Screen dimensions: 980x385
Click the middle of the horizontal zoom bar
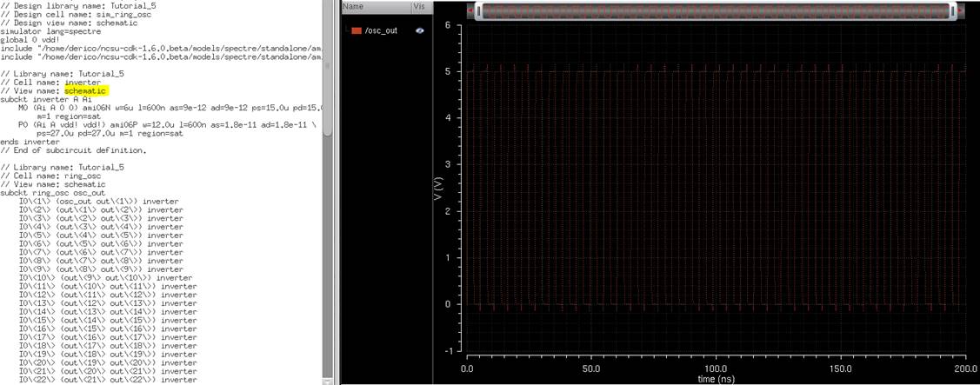pos(715,11)
